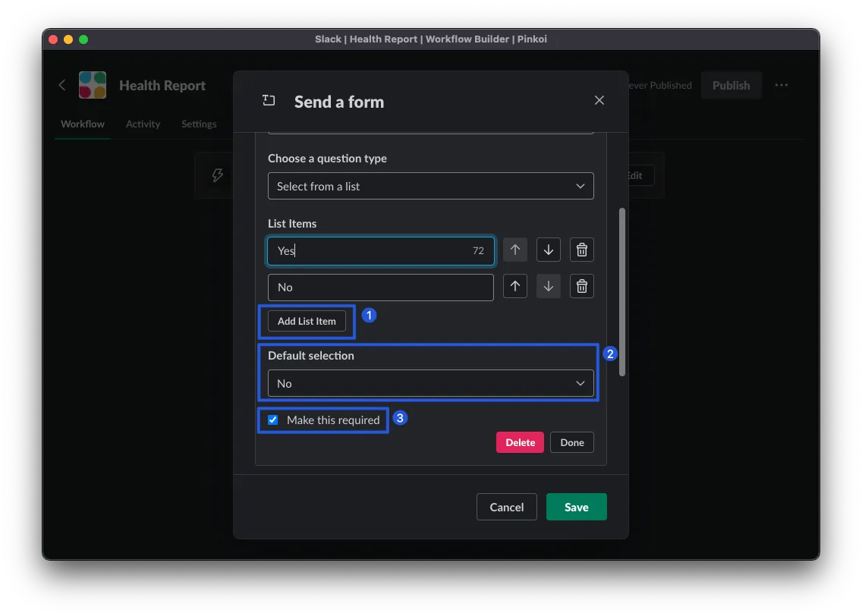Move the Yes list item down
Viewport: 862px width, 616px height.
point(549,250)
